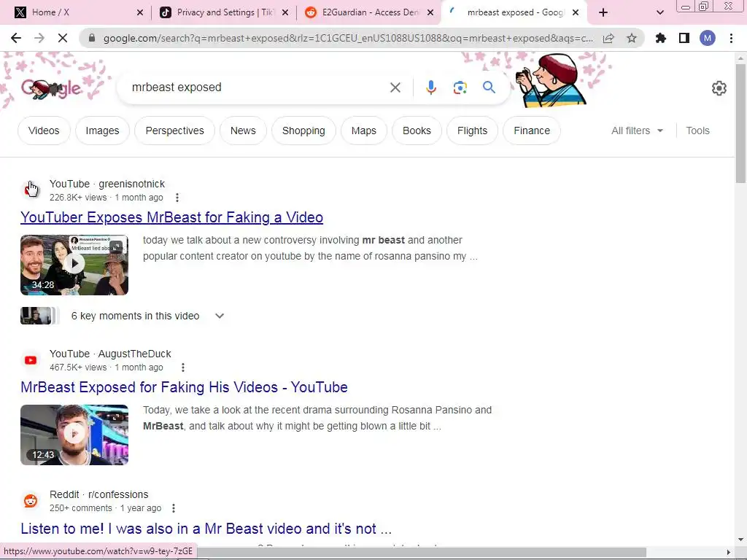Filter results by Shopping
Viewport: 747px width, 560px height.
pos(303,131)
